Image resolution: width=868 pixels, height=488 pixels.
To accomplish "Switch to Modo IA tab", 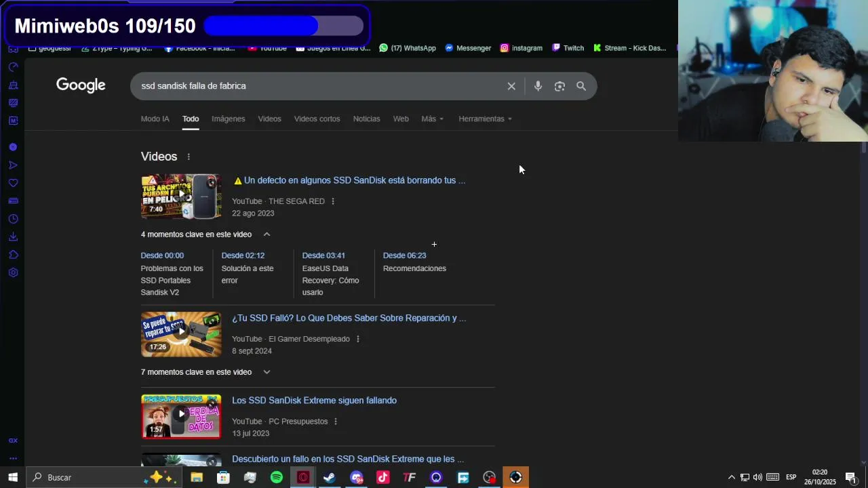I will pos(155,119).
